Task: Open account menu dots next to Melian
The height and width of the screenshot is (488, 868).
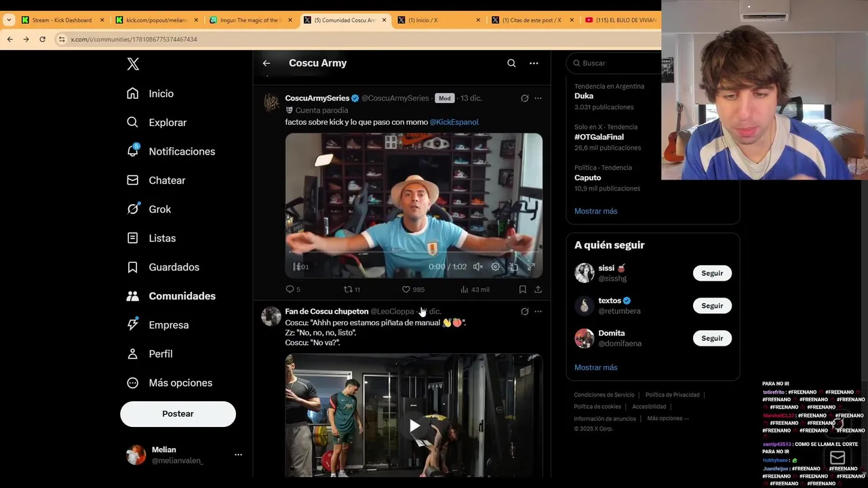Action: (238, 455)
